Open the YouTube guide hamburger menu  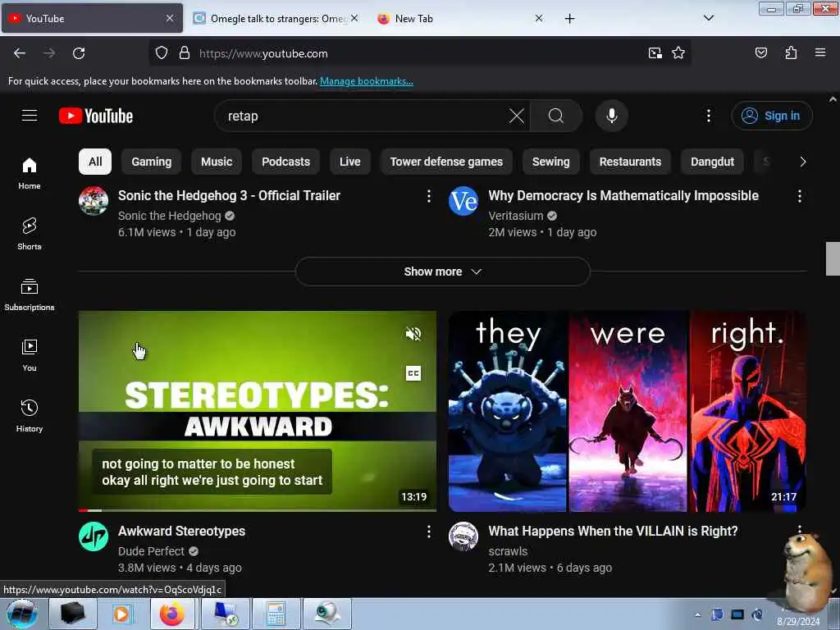point(30,116)
